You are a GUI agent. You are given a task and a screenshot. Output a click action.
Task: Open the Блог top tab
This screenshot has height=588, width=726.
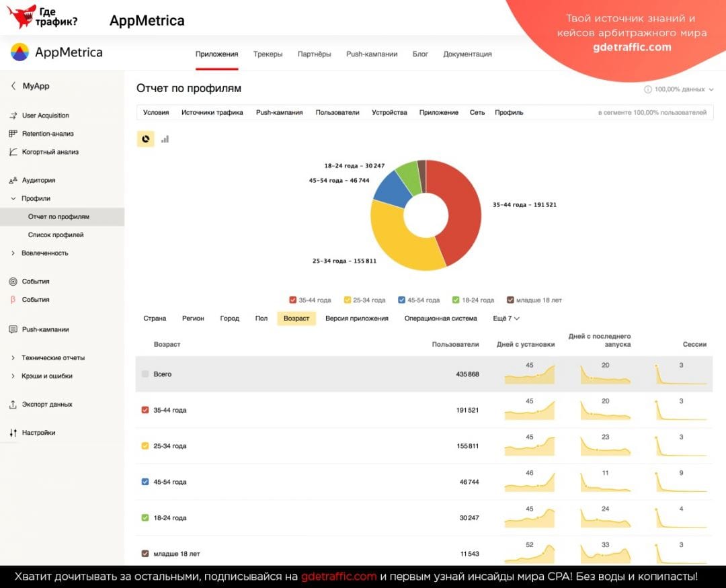(x=420, y=54)
